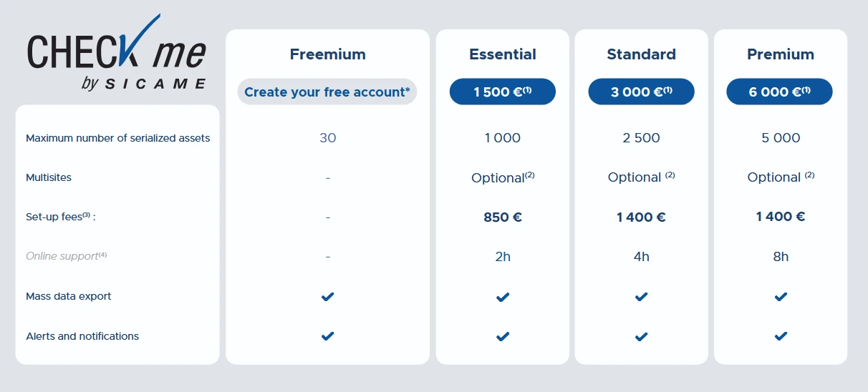Image resolution: width=868 pixels, height=392 pixels.
Task: Click the 850 € set-up fee value
Action: (x=503, y=217)
